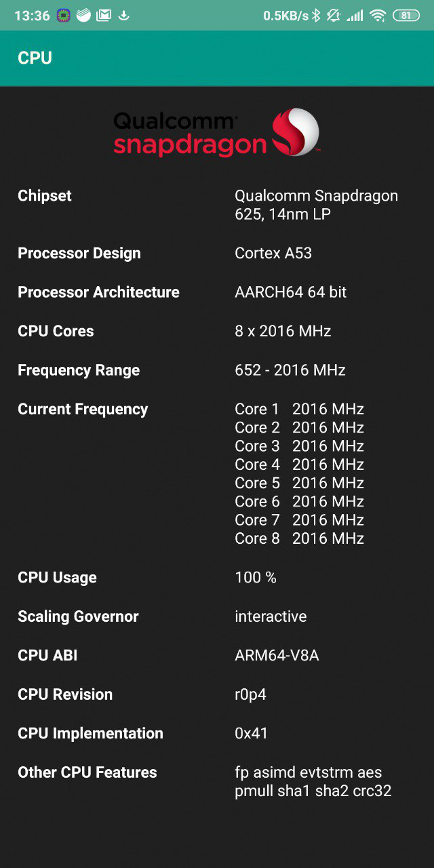Tap the Snapdragon red logo emblem
Viewport: 434px width, 868px height.
click(295, 132)
